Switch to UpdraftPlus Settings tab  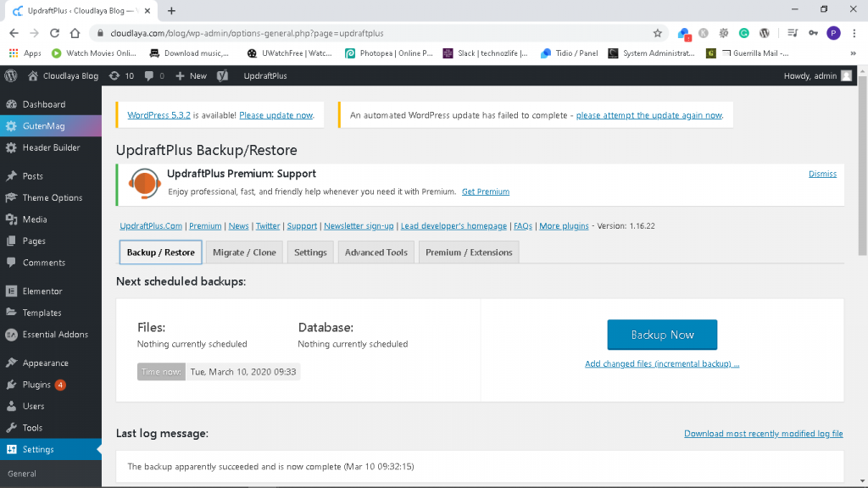click(310, 252)
